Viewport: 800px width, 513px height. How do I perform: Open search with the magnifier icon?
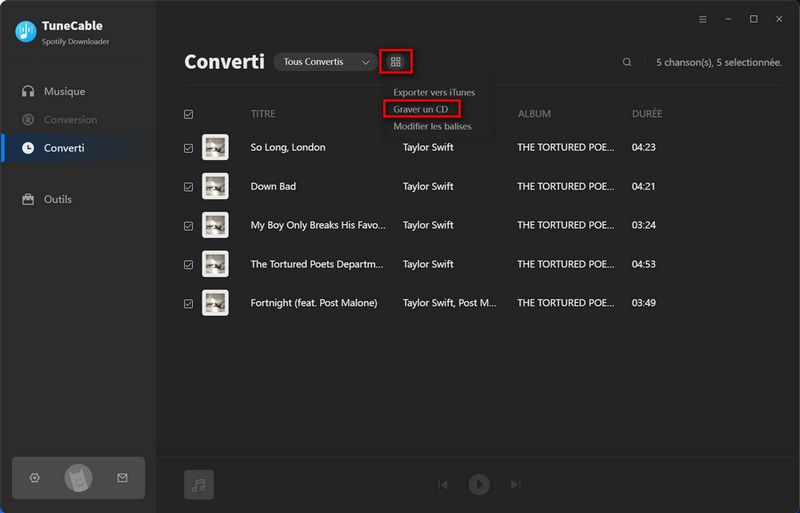pyautogui.click(x=627, y=62)
